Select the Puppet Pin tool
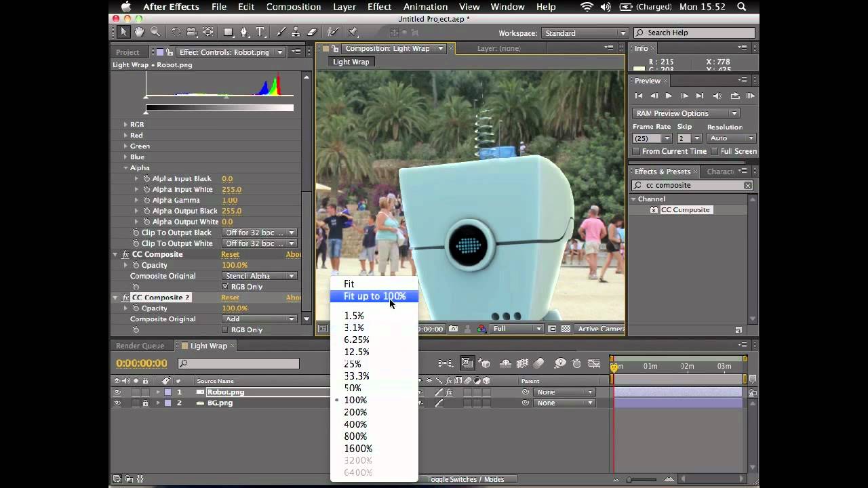868x488 pixels. tap(353, 32)
